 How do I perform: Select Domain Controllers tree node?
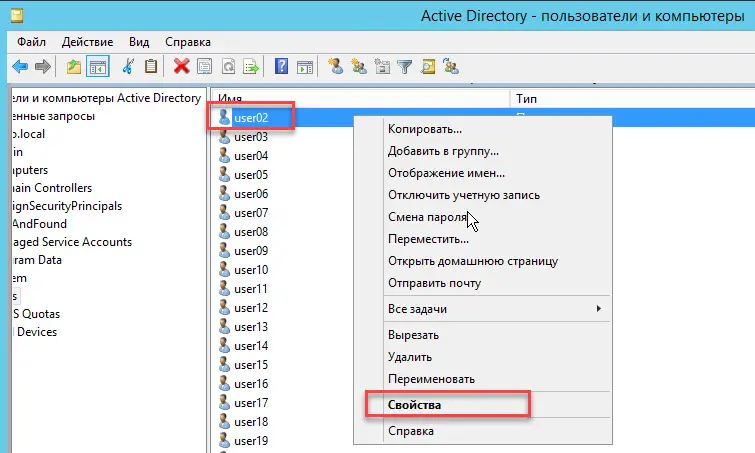[x=52, y=188]
